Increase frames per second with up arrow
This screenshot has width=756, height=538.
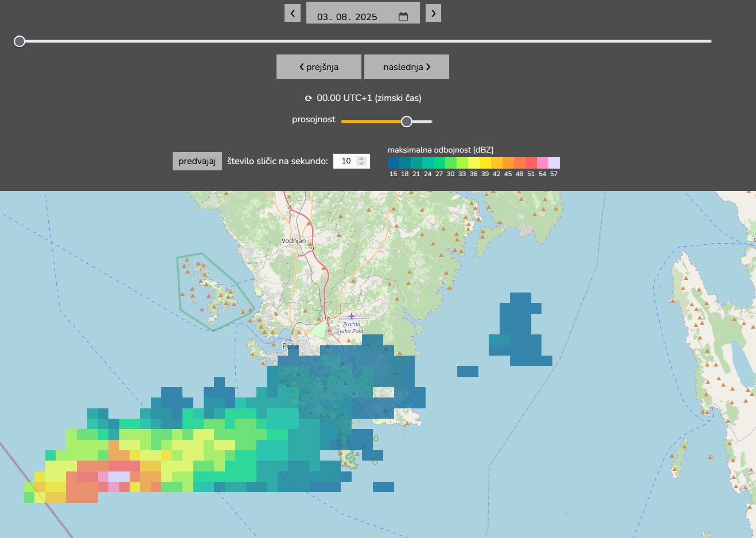[361, 158]
